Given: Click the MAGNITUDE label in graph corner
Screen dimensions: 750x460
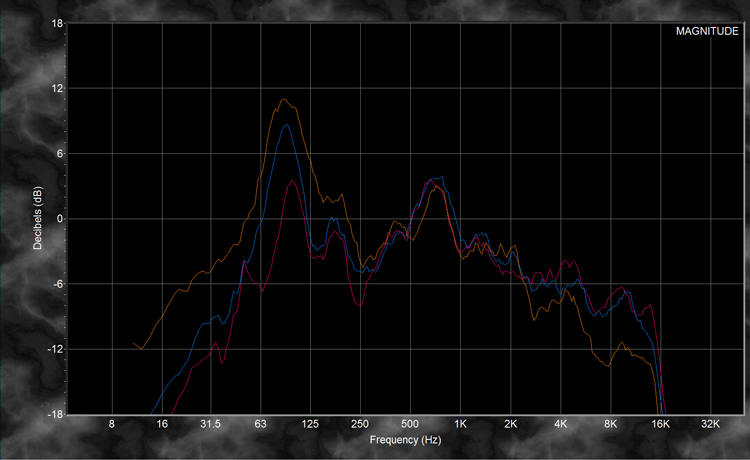Looking at the screenshot, I should coord(707,31).
